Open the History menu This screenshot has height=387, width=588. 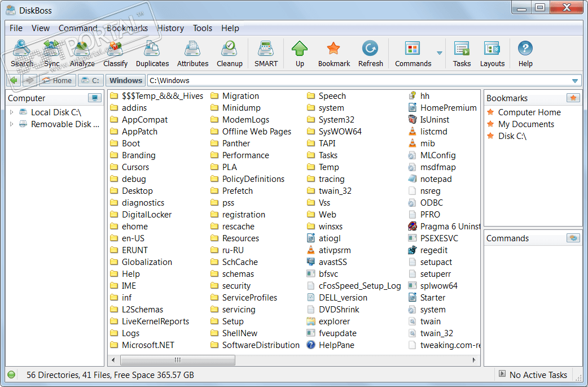click(170, 28)
